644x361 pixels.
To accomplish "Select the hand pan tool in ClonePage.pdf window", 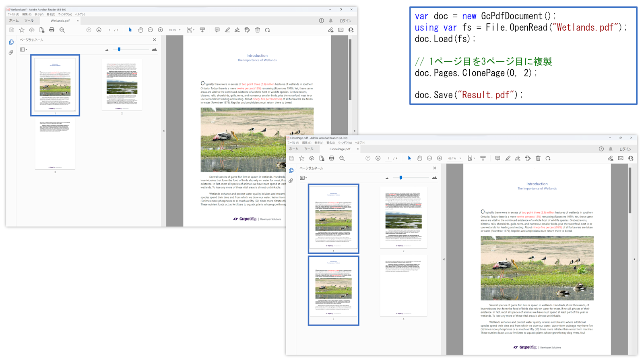I will point(419,158).
